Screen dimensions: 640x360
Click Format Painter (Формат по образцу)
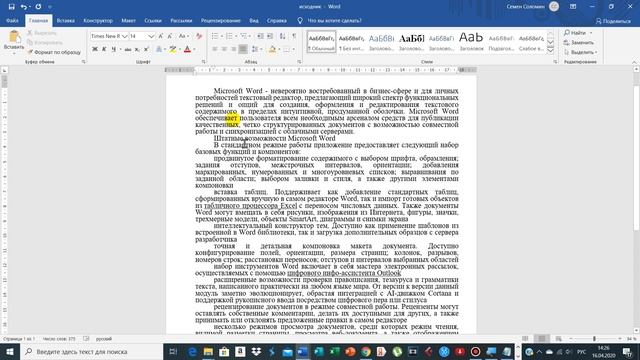pos(54,52)
